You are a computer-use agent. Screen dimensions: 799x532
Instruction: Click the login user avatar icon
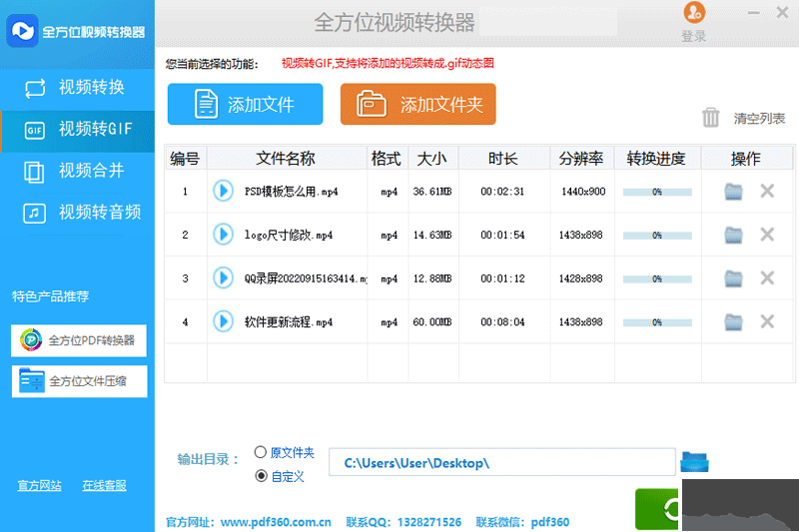click(x=693, y=13)
